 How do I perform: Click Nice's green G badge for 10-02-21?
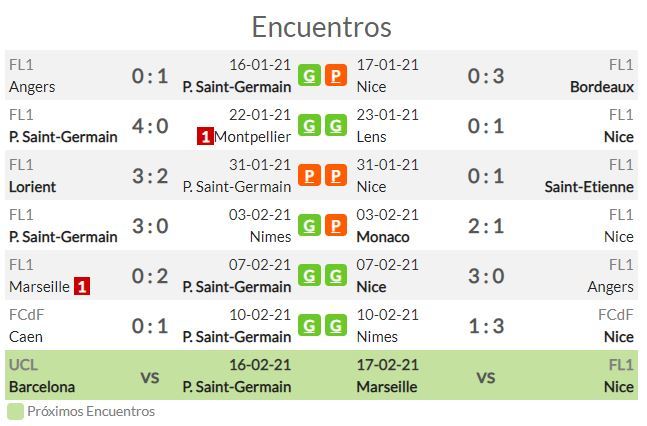(335, 326)
